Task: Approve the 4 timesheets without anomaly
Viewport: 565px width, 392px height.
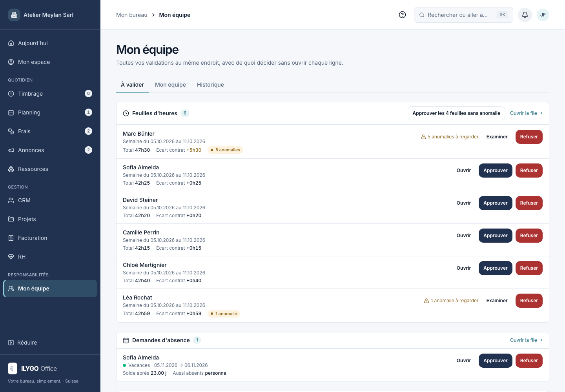Action: [x=456, y=113]
